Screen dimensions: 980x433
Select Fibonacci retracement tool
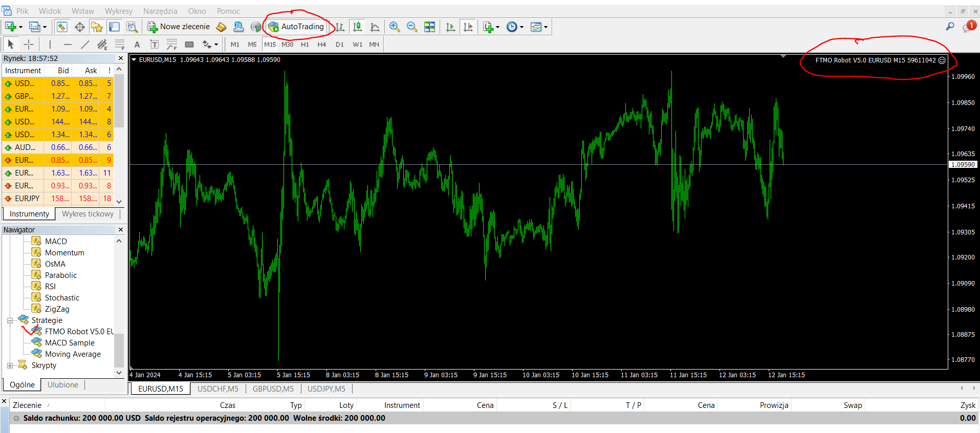point(120,45)
